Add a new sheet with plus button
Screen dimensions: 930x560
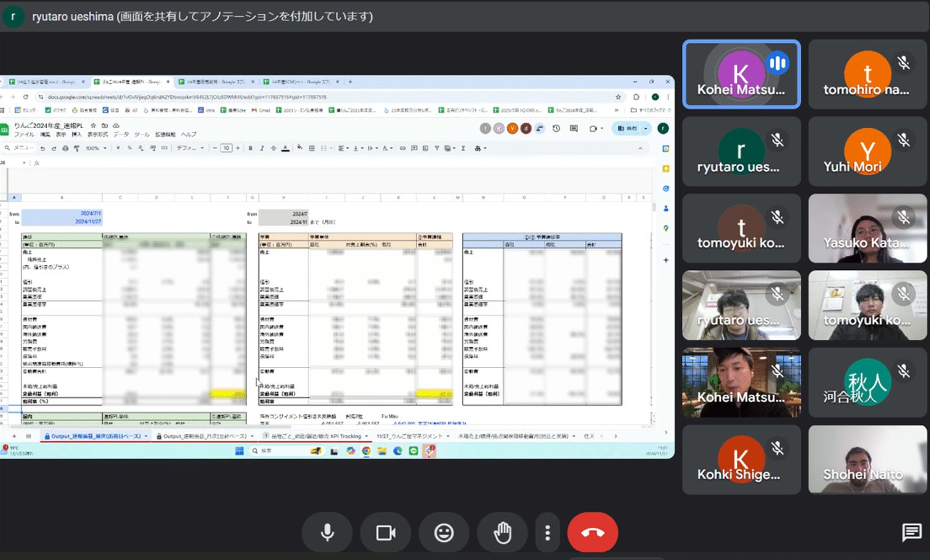coord(14,437)
